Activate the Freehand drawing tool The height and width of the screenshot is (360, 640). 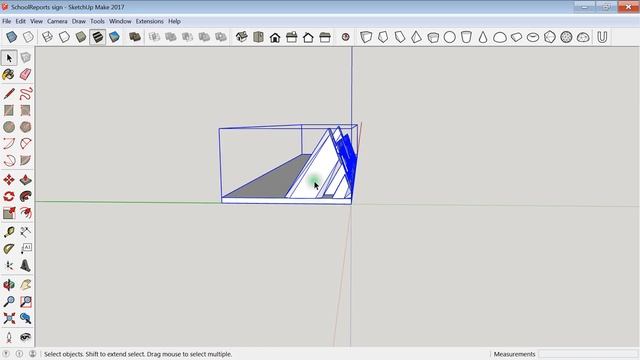click(x=25, y=94)
